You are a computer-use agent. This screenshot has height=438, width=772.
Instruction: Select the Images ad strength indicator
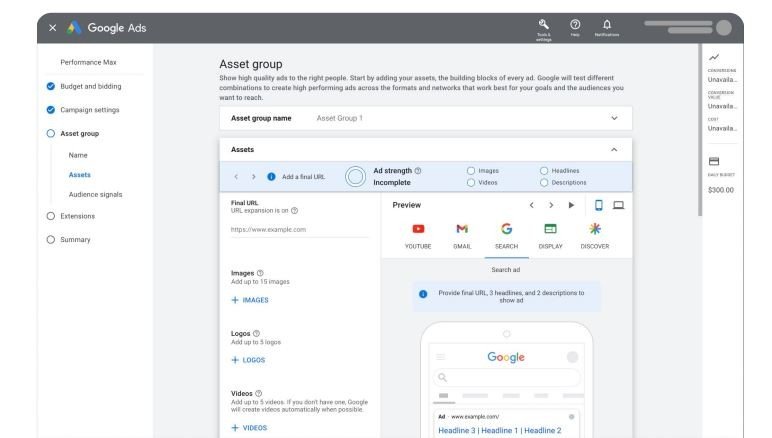(471, 171)
